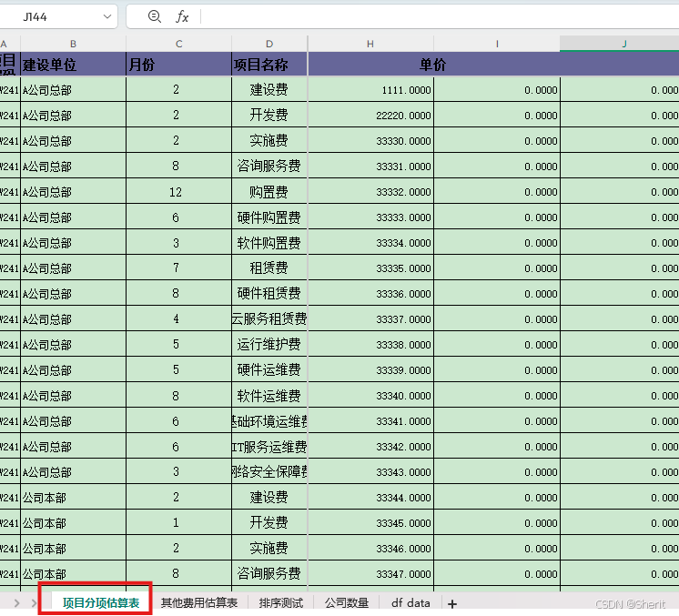Viewport: 679px width, 616px height.
Task: Select the cell with value 33332.0000
Action: tap(370, 192)
